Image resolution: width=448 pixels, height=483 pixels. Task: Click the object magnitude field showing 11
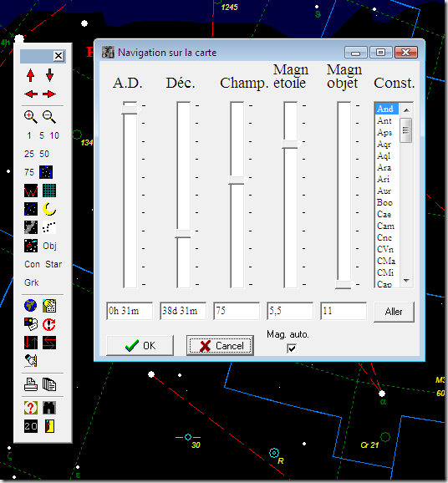[344, 311]
